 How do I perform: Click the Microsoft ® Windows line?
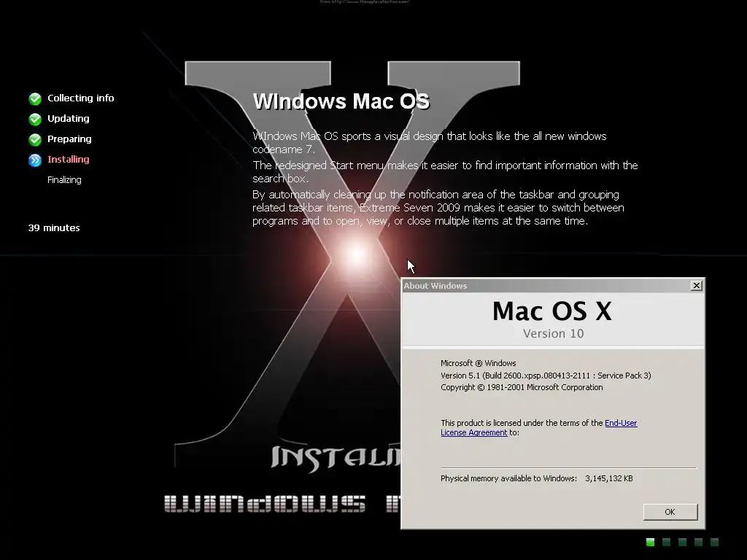click(x=479, y=363)
